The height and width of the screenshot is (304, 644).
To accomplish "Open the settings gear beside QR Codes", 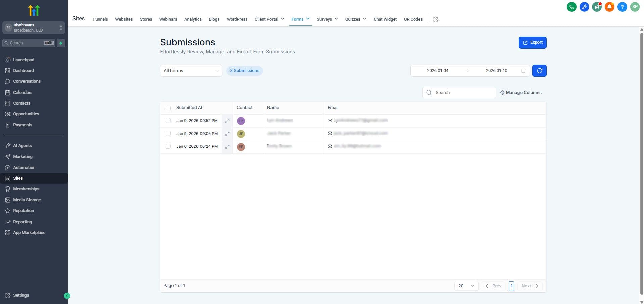I will click(x=435, y=19).
